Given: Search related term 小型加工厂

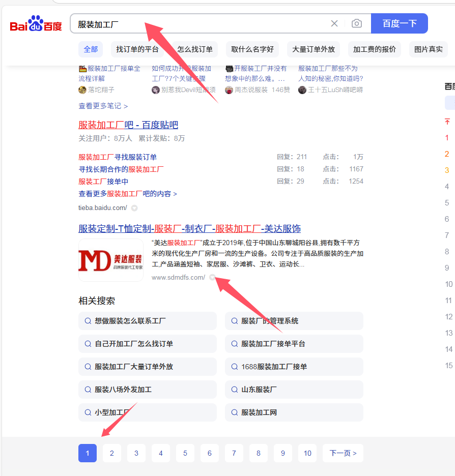Looking at the screenshot, I should click(147, 412).
